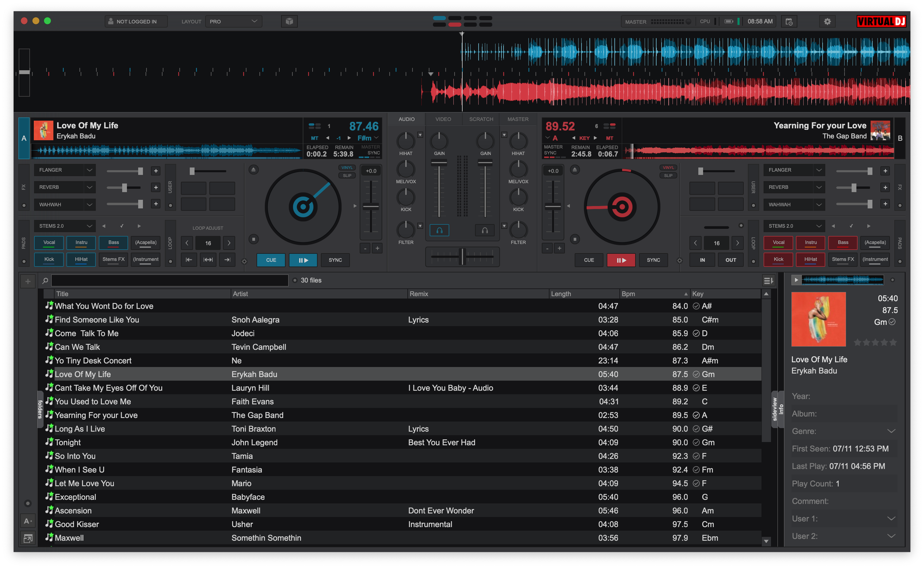Viewport: 924px width, 568px height.
Task: Play the sideview preview track
Action: point(796,280)
